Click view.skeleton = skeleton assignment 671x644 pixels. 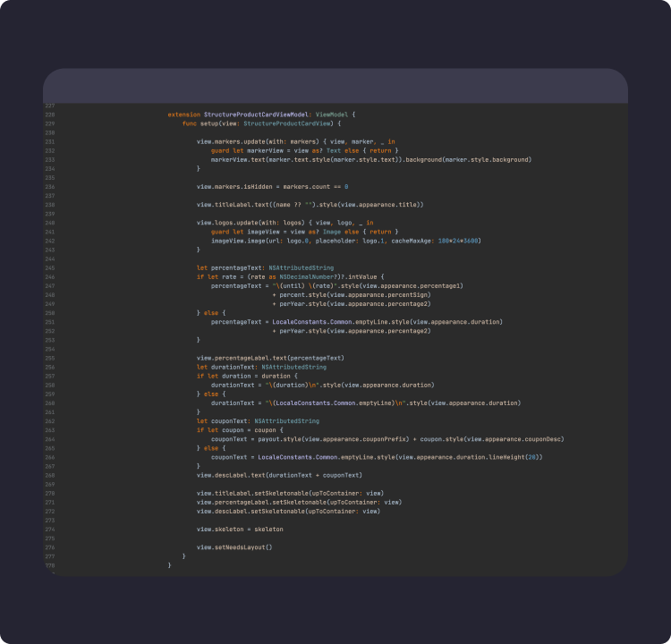tap(240, 529)
